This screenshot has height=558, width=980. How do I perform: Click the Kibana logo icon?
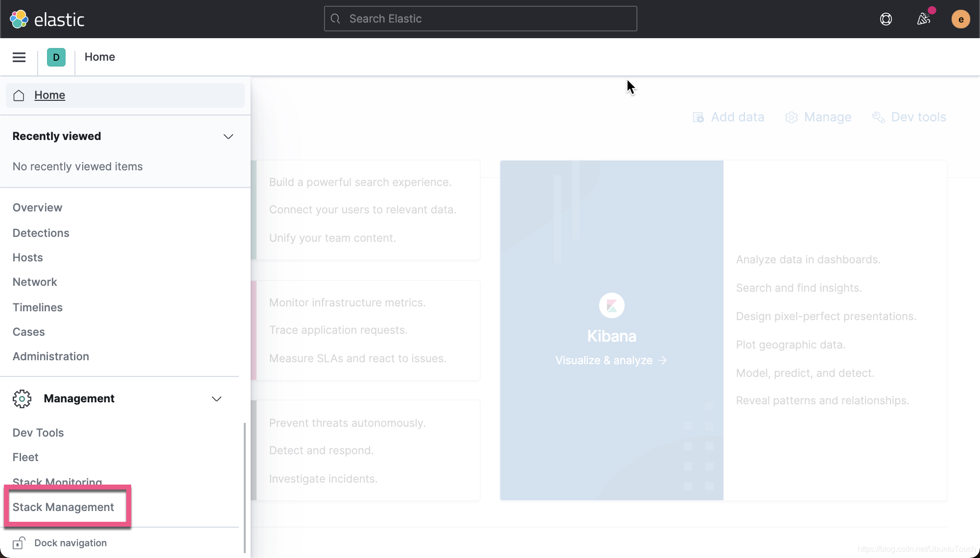click(611, 305)
